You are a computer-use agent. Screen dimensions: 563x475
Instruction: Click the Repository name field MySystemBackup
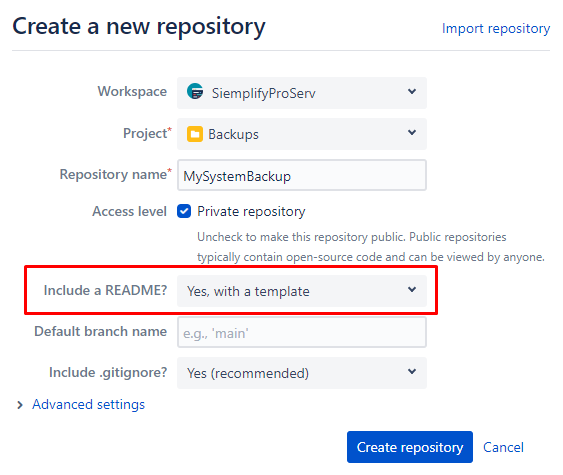[302, 175]
